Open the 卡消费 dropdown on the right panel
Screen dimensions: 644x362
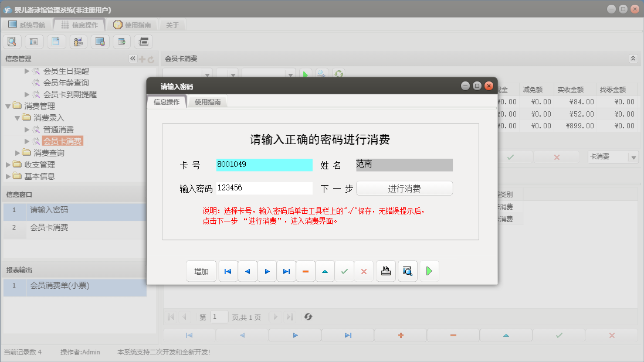pos(632,156)
